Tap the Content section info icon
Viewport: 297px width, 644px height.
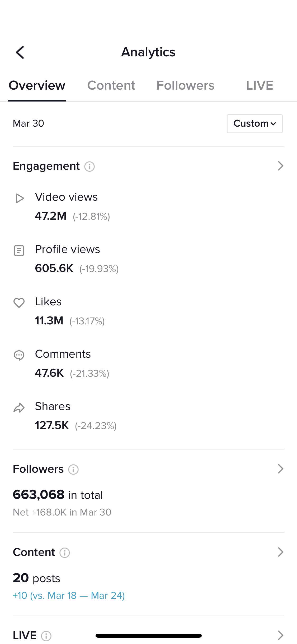[65, 553]
